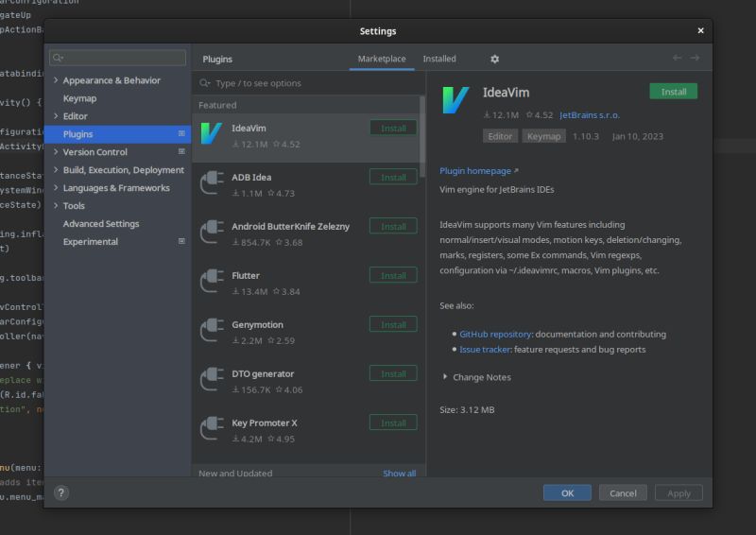
Task: Install the Key Promoter X plugin
Action: click(x=393, y=423)
